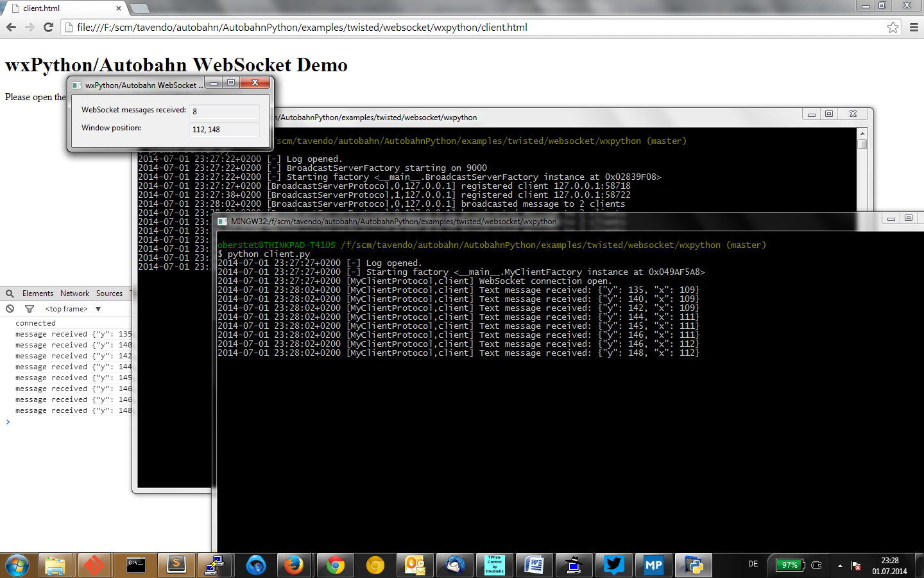Viewport: 924px width, 578px height.
Task: Click the Window position value field
Action: [225, 130]
